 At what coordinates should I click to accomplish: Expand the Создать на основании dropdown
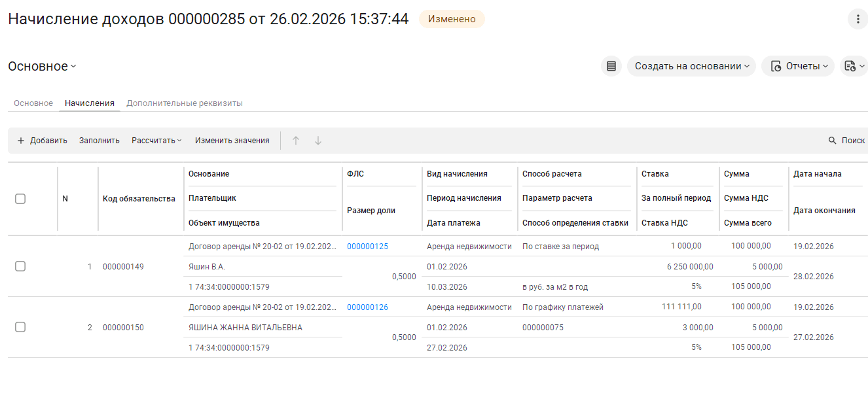pos(691,66)
